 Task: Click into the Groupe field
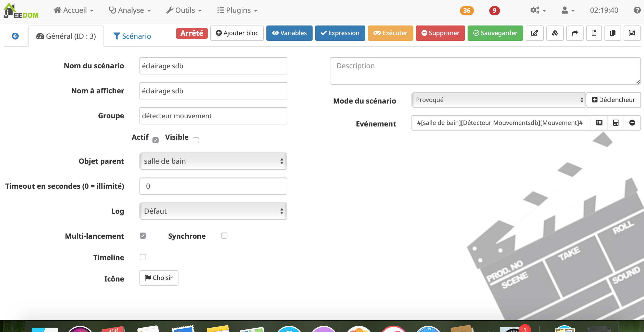[x=213, y=116]
